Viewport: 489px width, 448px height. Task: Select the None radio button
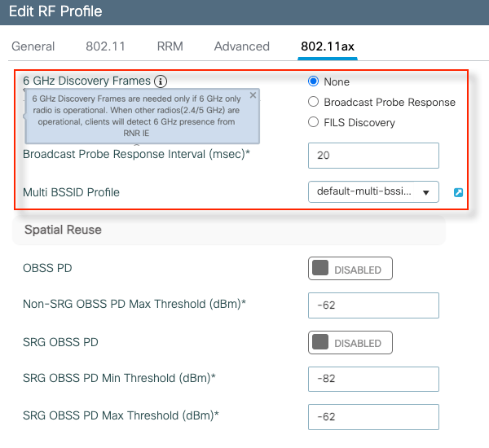pos(313,81)
